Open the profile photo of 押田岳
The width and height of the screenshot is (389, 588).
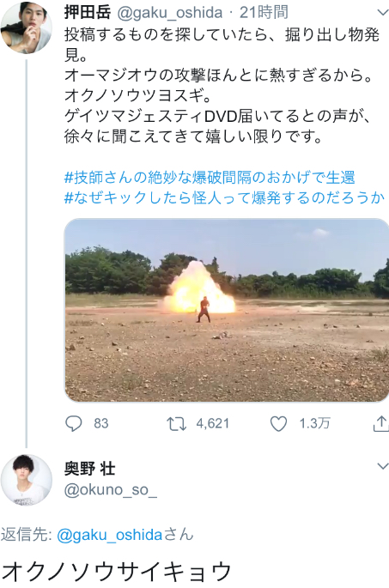(x=27, y=27)
